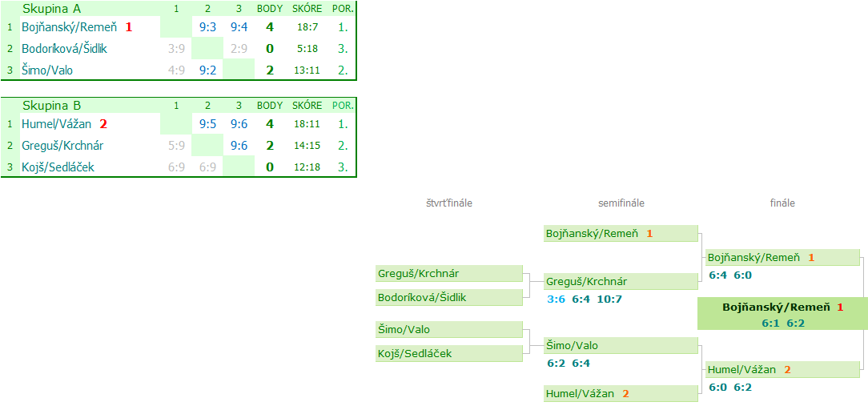
Task: Open the 9:4 result in Skupina A
Action: point(239,27)
